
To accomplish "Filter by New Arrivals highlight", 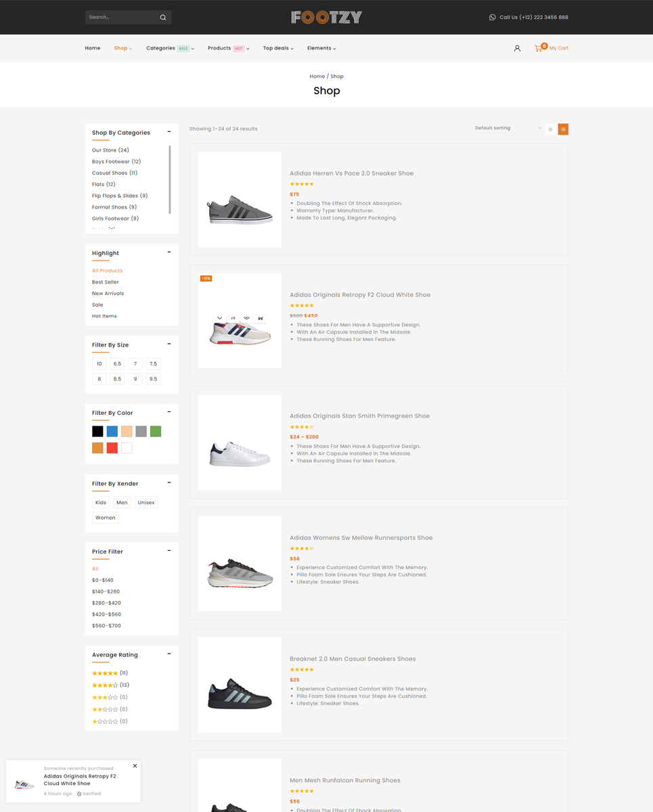I will click(x=108, y=294).
